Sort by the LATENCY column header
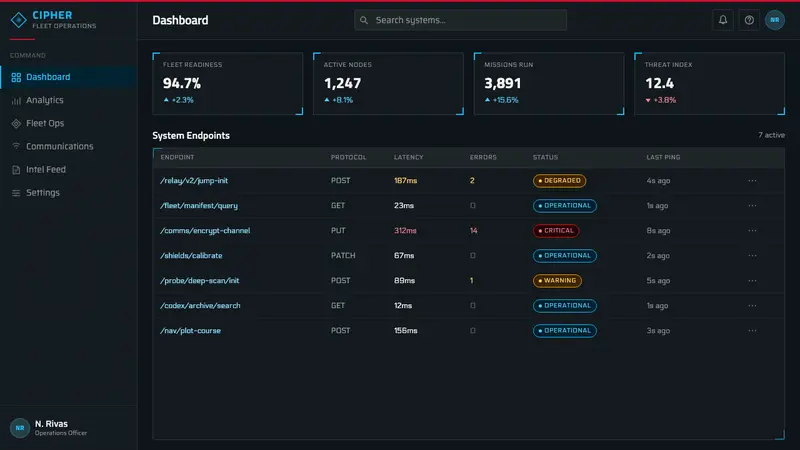Screen dimensions: 800x450 click(409, 157)
